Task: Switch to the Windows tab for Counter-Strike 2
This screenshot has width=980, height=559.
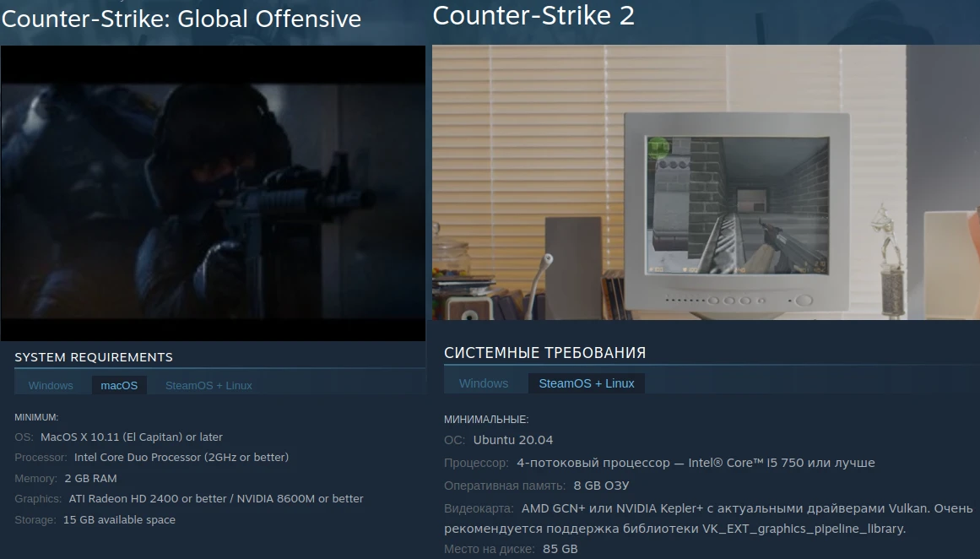Action: pos(484,383)
